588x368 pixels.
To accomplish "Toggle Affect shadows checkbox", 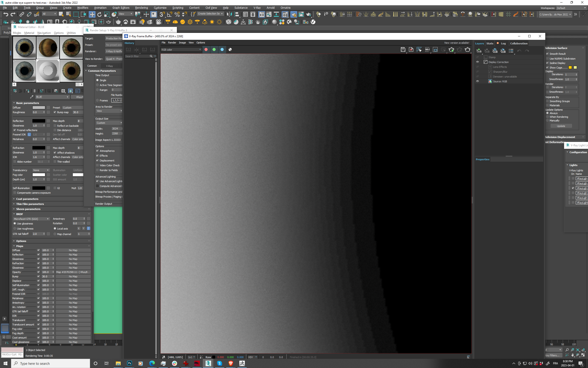I will [55, 152].
